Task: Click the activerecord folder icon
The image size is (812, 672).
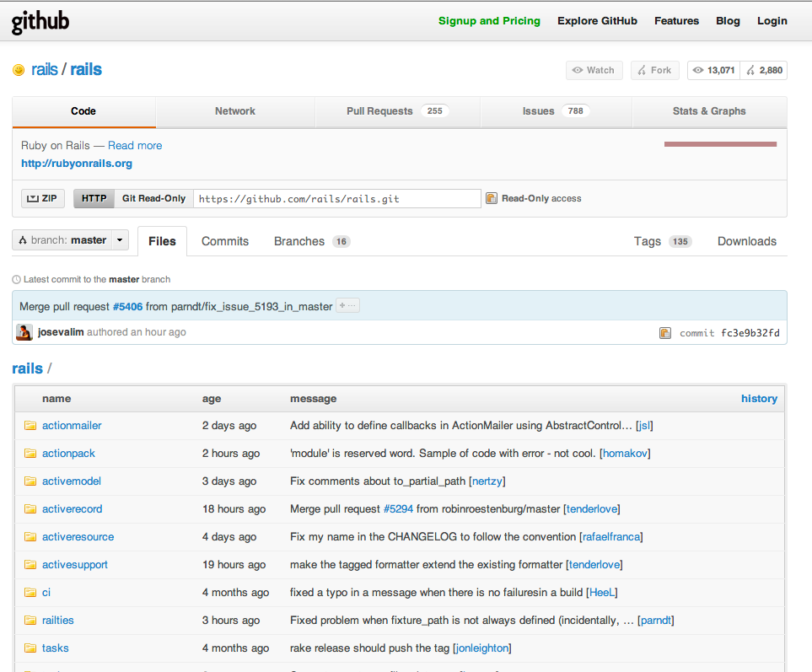Action: click(30, 509)
